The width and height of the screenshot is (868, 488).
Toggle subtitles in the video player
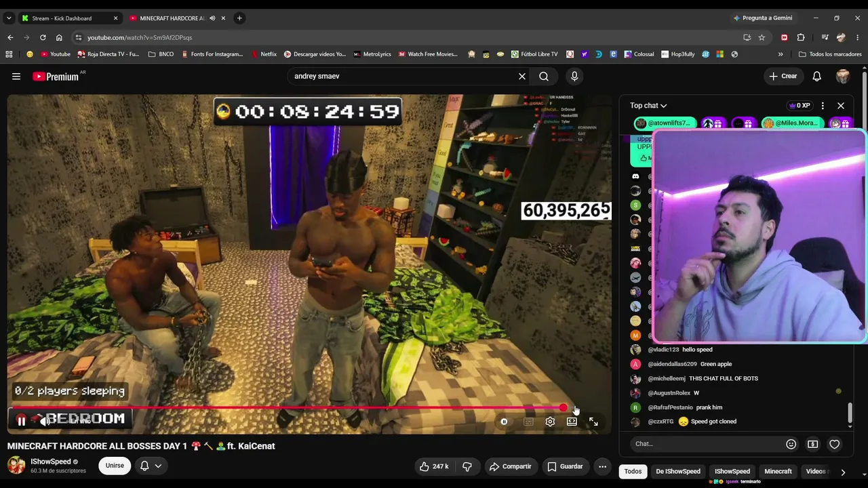click(x=528, y=422)
